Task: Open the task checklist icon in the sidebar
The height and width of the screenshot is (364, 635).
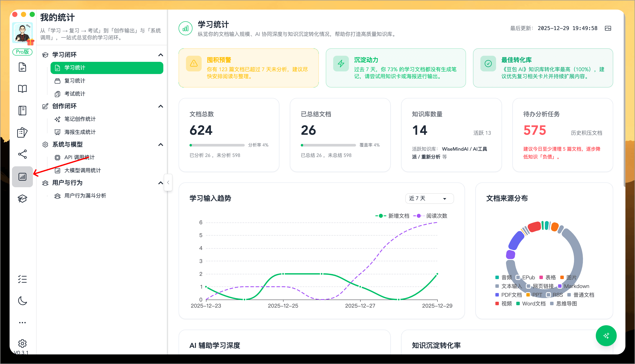Action: coord(22,279)
